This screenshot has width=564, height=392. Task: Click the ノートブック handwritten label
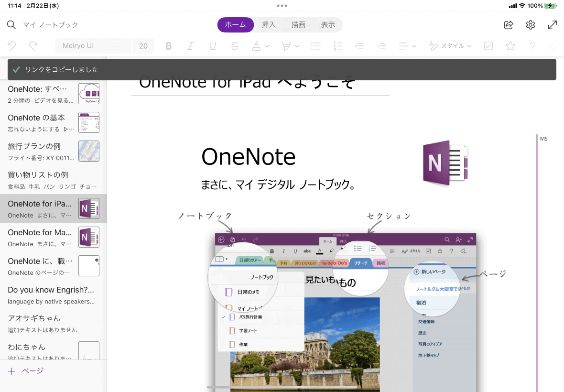click(x=205, y=216)
